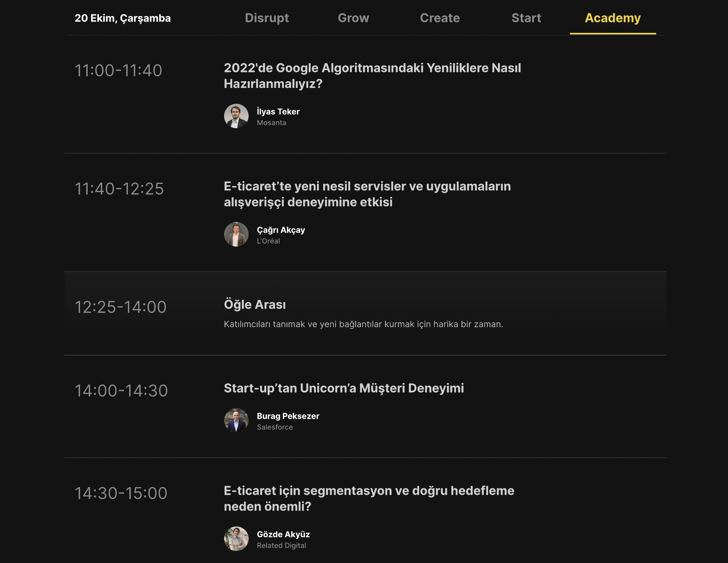Viewport: 728px width, 563px height.
Task: Click the Çağrı Akçay speaker name
Action: 280,230
